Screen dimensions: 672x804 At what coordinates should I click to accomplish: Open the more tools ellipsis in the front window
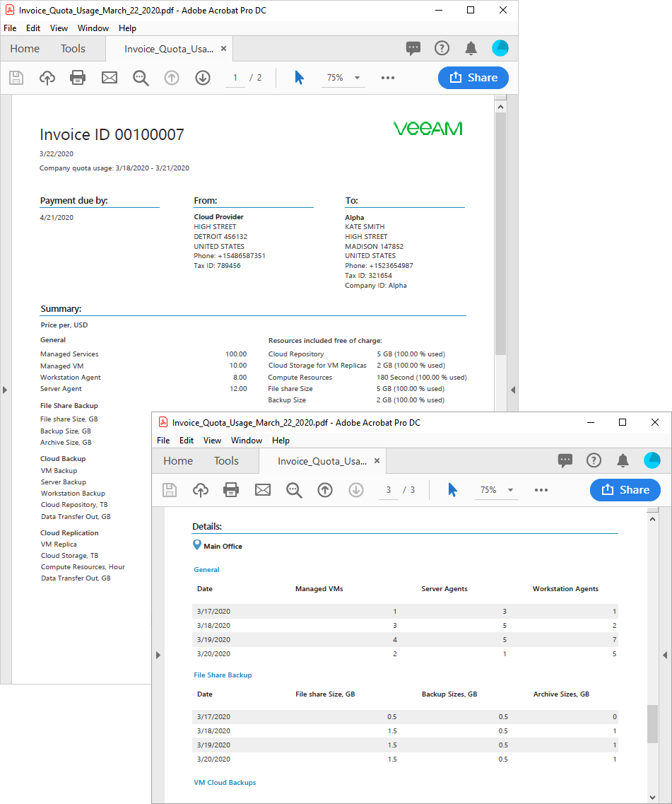[541, 490]
